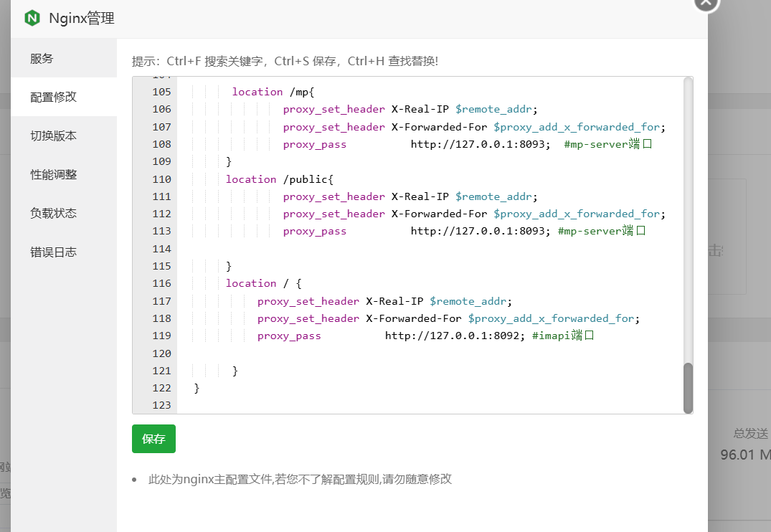Click the 'location /mp{' line
Image resolution: width=771 pixels, height=532 pixels.
(x=273, y=92)
